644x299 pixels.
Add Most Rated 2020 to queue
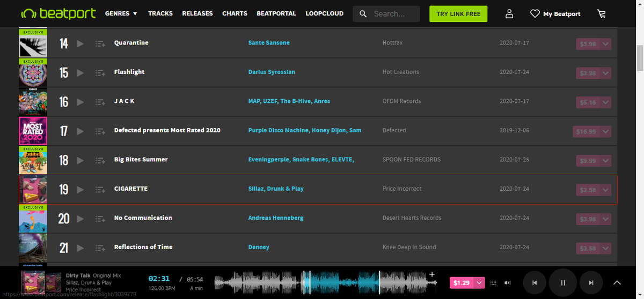pos(100,131)
